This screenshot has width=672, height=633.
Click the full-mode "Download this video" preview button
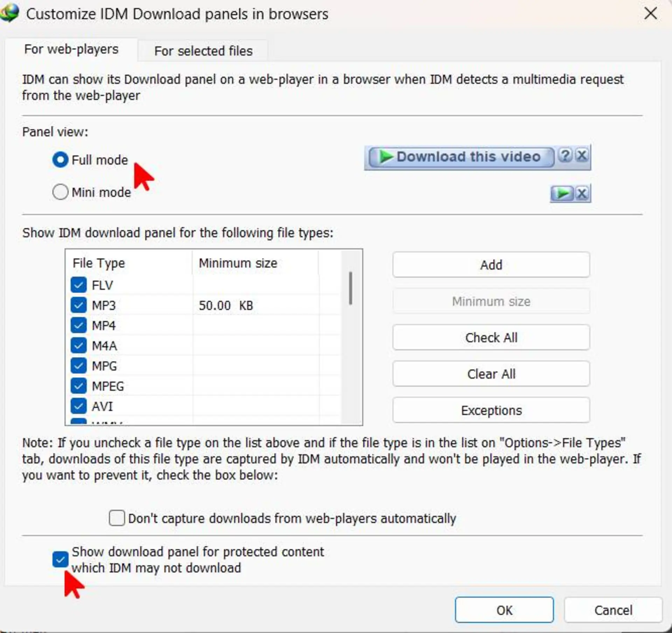tap(461, 157)
